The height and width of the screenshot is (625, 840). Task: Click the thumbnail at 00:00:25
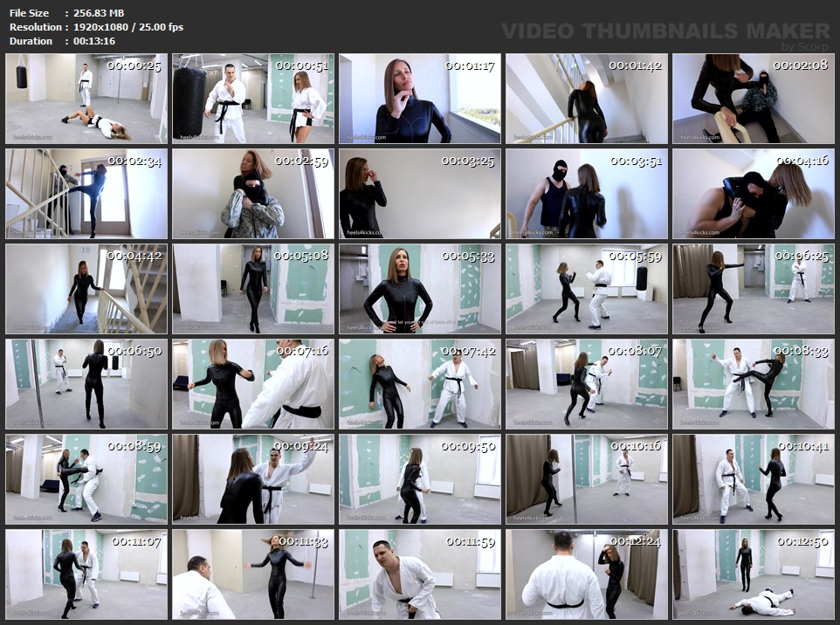point(86,99)
